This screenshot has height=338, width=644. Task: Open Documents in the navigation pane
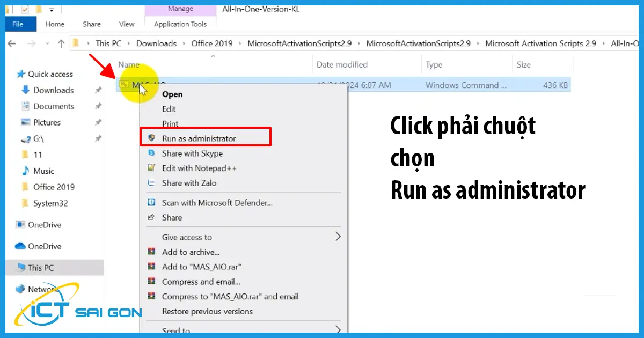pos(47,106)
